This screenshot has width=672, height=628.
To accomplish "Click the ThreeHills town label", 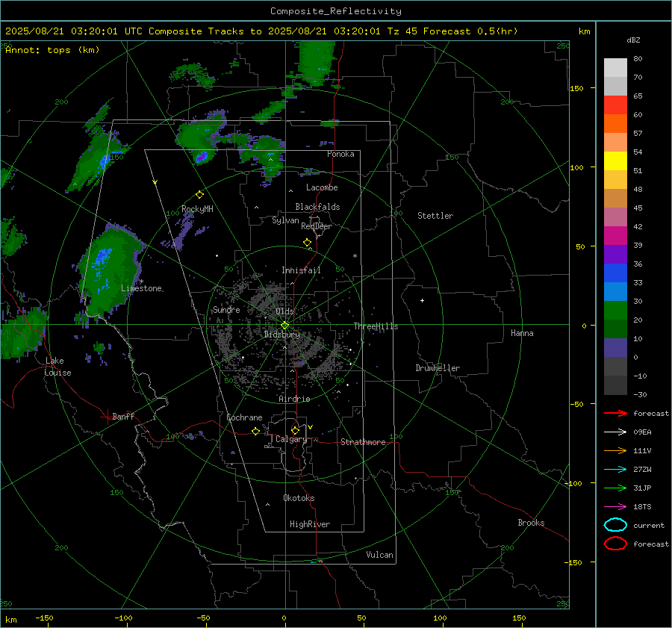I will point(376,326).
